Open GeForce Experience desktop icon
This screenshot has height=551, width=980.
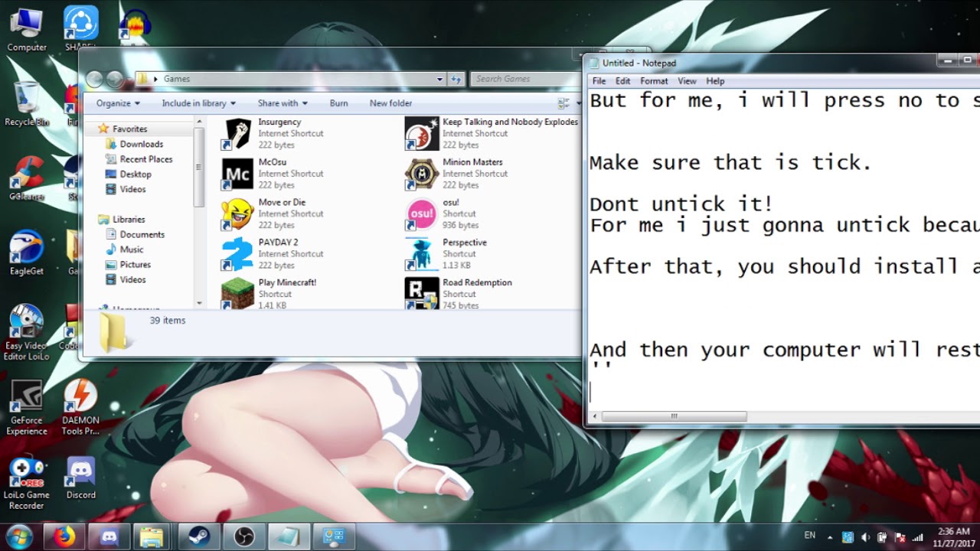coord(27,409)
